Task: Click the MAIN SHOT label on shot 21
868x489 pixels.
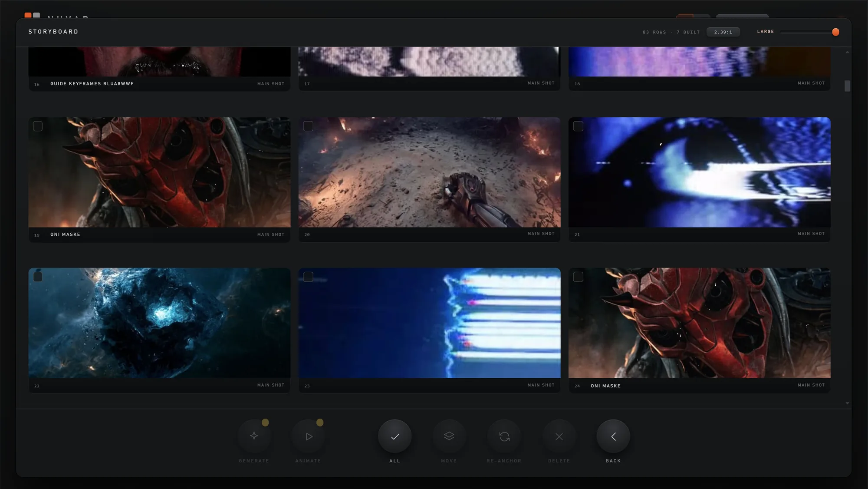Action: coord(811,234)
